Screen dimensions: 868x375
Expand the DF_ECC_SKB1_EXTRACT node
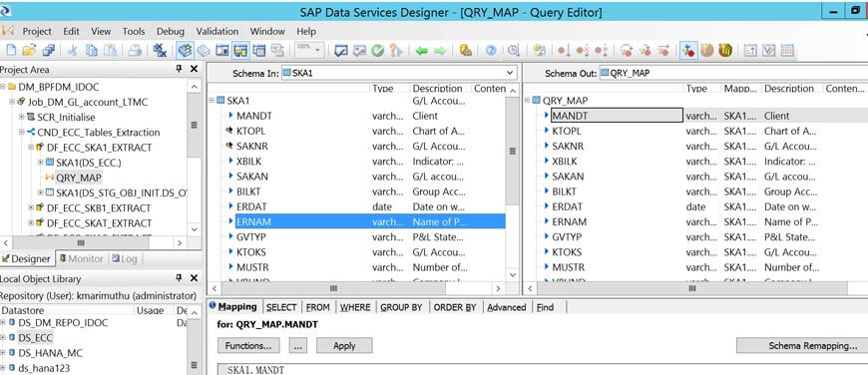[x=31, y=208]
